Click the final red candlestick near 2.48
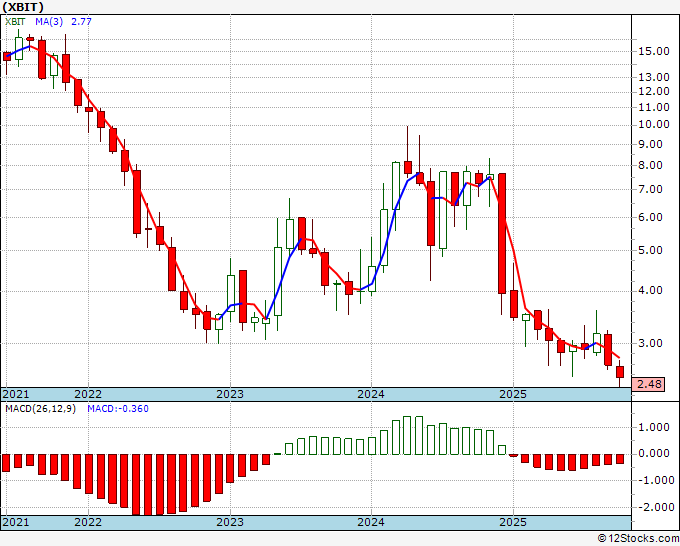The width and height of the screenshot is (680, 546). pos(620,372)
